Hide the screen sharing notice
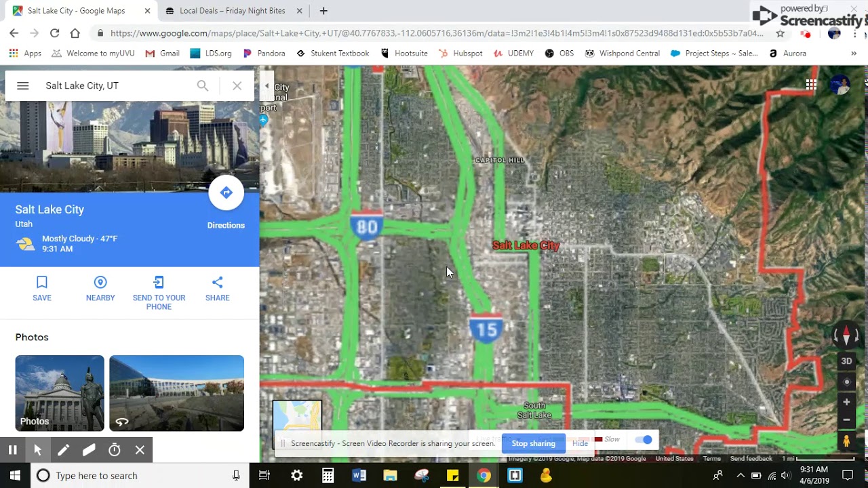Screen dimensions: 868x488 [x=580, y=443]
